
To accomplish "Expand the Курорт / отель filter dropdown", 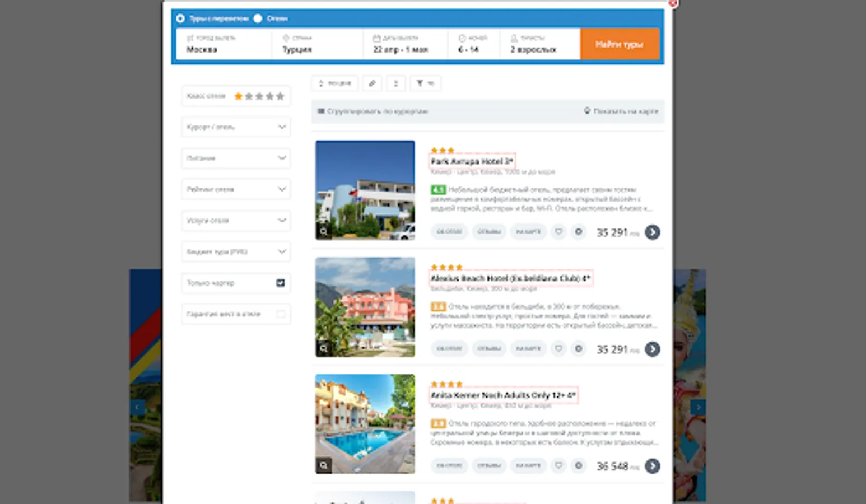I will pyautogui.click(x=236, y=127).
